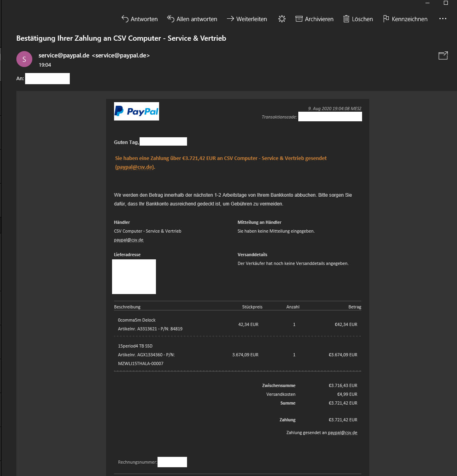Click the sender avatar circle S
Viewport: 457px width, 476px height.
(24, 59)
